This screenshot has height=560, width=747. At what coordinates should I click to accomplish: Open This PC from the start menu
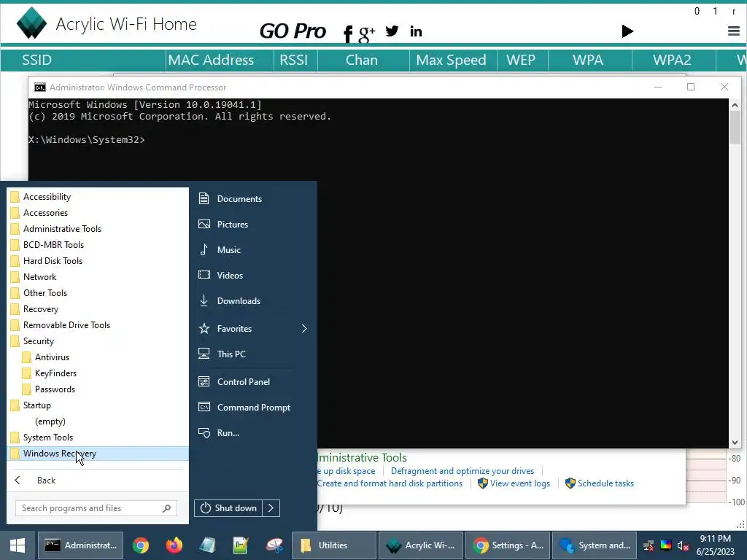253,354
